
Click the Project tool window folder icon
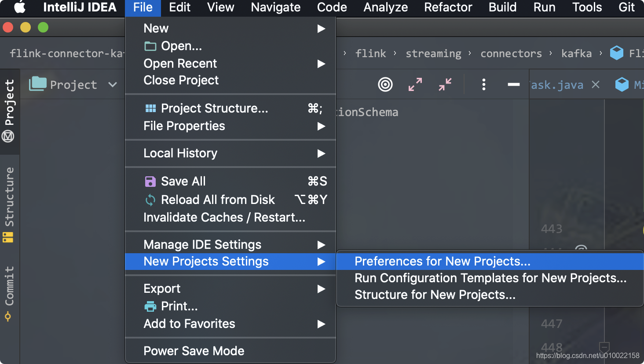tap(38, 84)
